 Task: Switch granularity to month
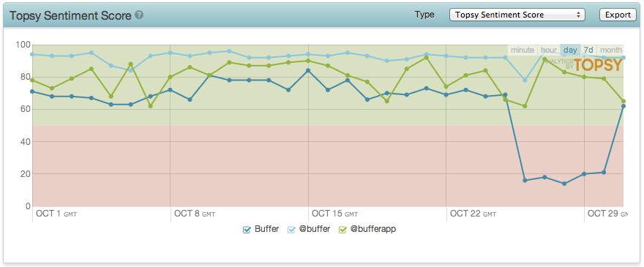tap(611, 50)
